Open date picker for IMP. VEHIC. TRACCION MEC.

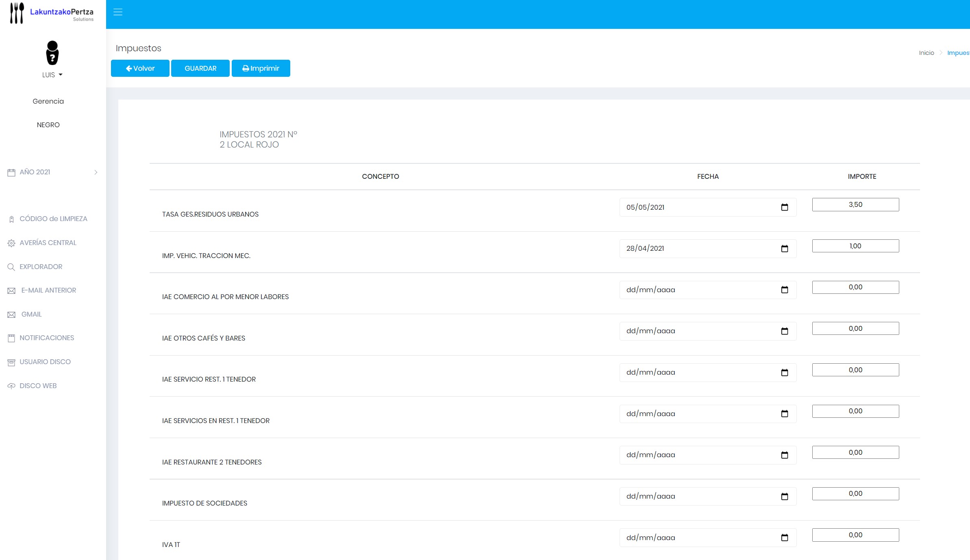785,248
